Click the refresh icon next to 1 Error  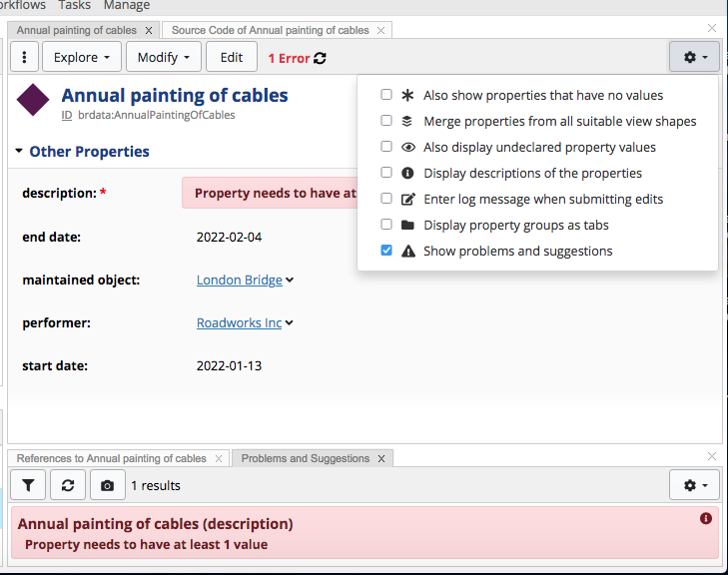(320, 58)
